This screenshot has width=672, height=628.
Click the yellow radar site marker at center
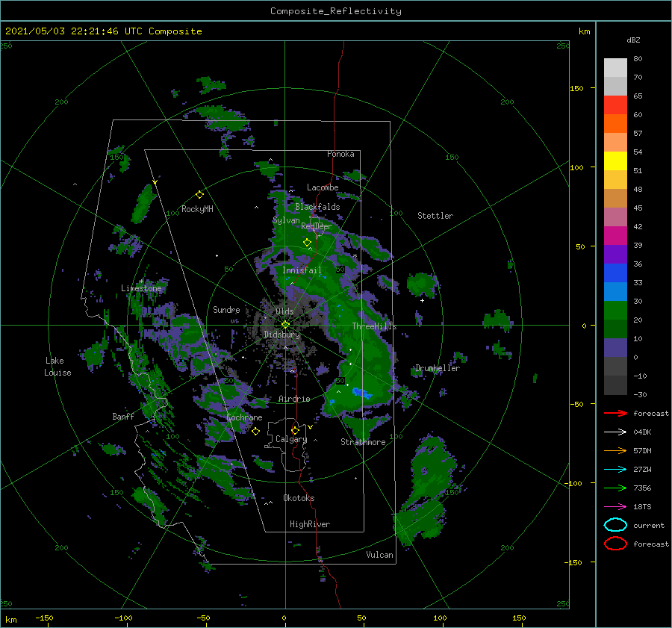point(285,325)
